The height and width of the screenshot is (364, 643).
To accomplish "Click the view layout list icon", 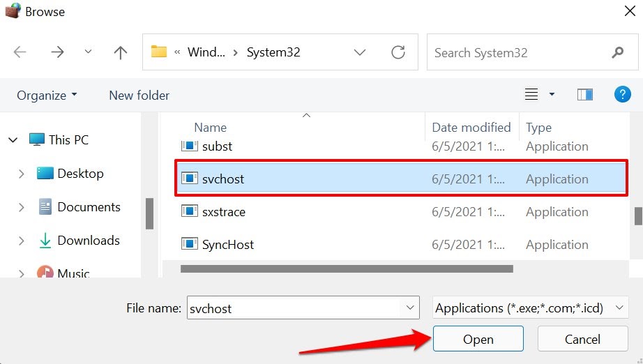I will 531,95.
